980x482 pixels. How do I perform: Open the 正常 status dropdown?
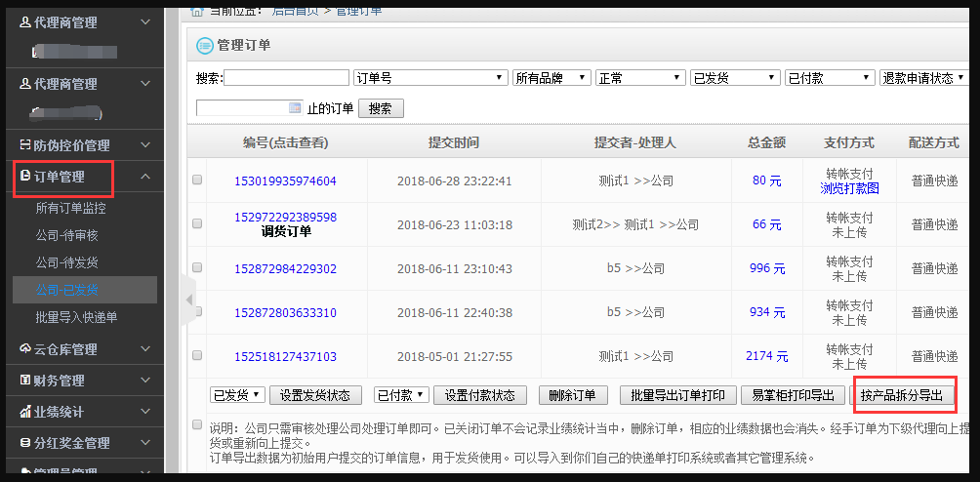[x=640, y=78]
